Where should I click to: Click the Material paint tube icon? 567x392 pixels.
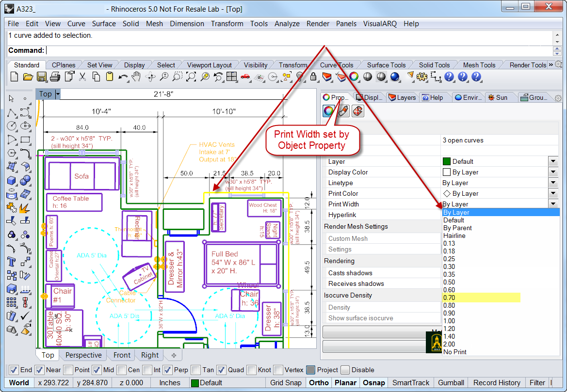(x=343, y=111)
